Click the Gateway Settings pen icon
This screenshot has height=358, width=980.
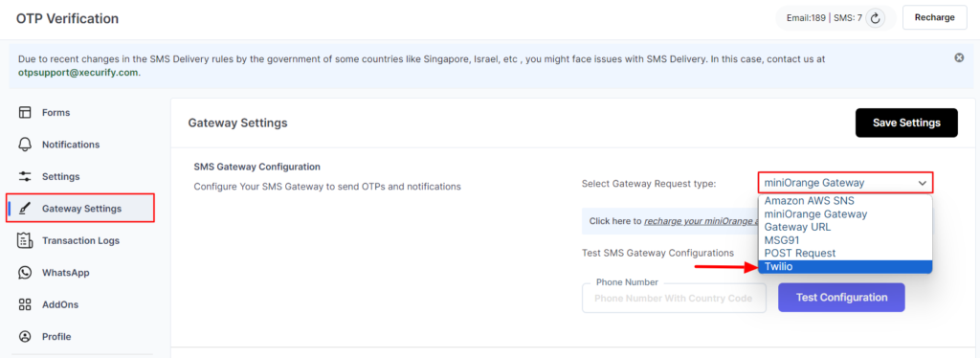tap(25, 209)
